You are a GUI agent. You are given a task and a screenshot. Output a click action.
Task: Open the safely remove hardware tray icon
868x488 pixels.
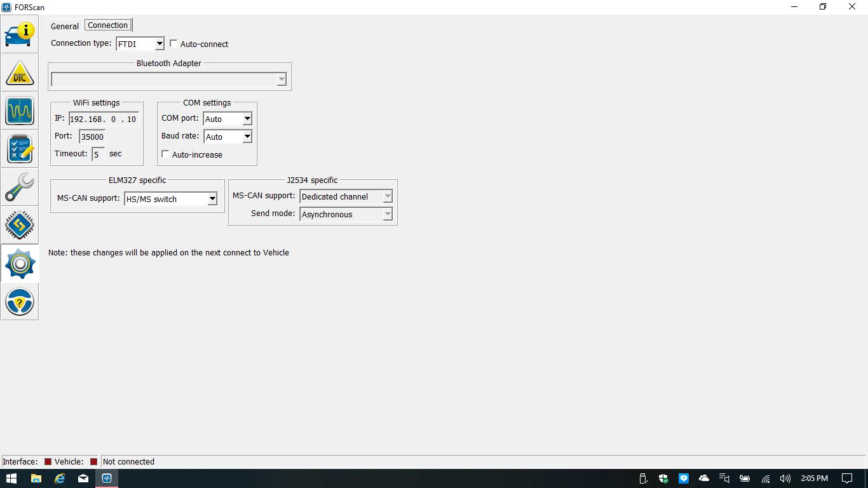643,478
